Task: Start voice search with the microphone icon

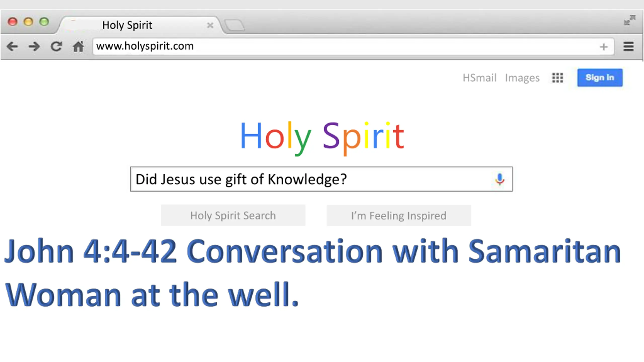Action: 500,179
